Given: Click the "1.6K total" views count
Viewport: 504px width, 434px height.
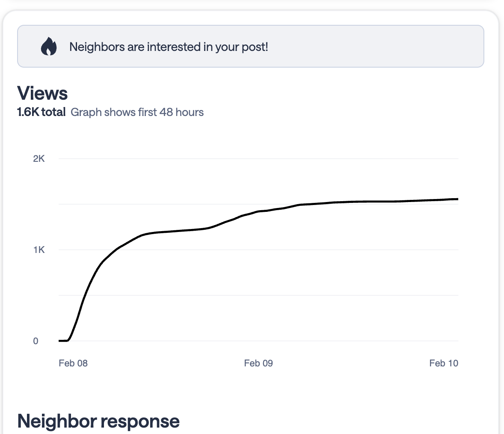Looking at the screenshot, I should click(41, 112).
